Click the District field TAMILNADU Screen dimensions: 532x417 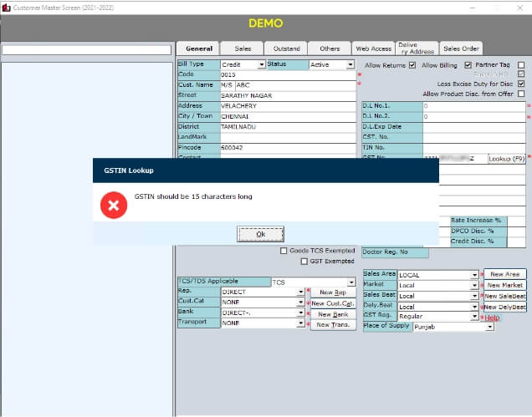288,127
